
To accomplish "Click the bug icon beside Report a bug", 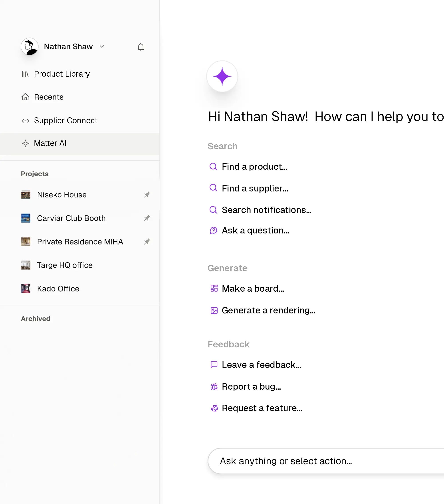I will pyautogui.click(x=214, y=387).
